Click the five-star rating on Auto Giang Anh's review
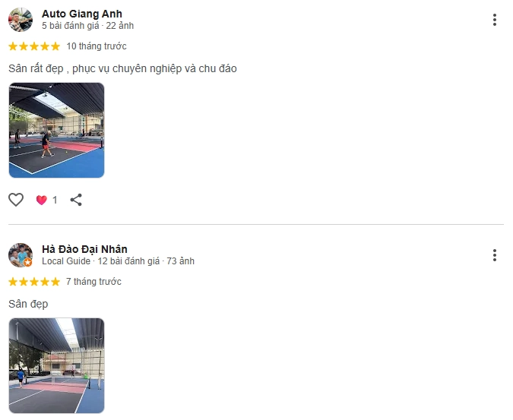 click(34, 46)
